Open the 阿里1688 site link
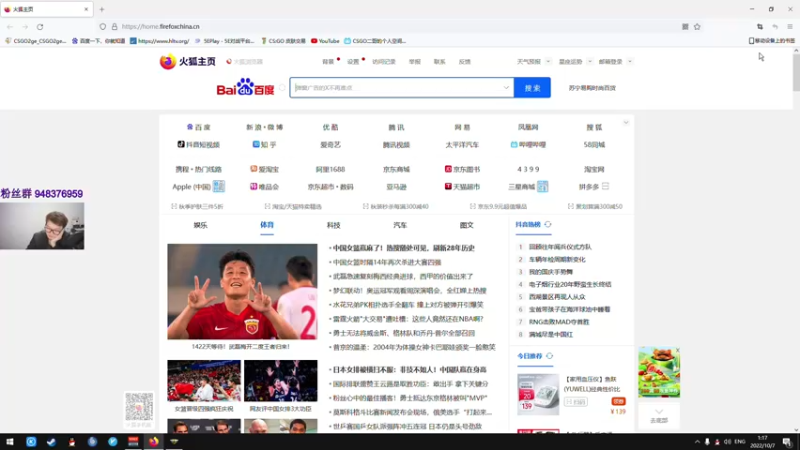The image size is (800, 450). 330,169
